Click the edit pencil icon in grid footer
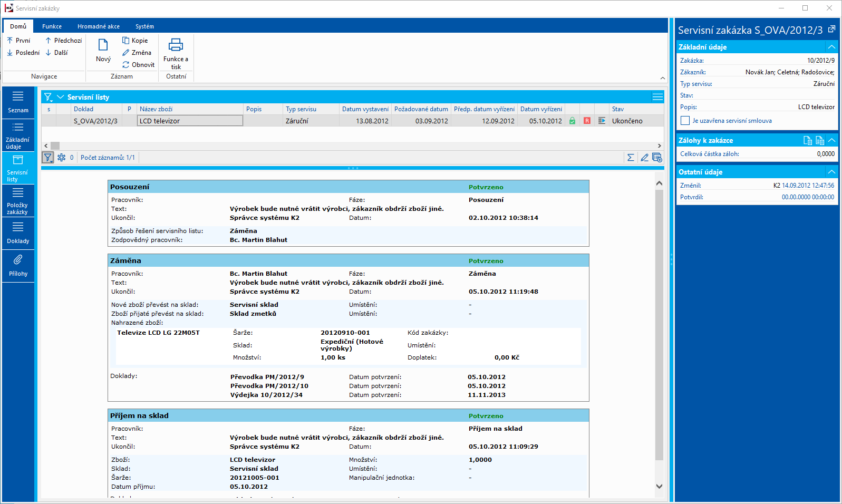This screenshot has height=504, width=842. [x=644, y=158]
